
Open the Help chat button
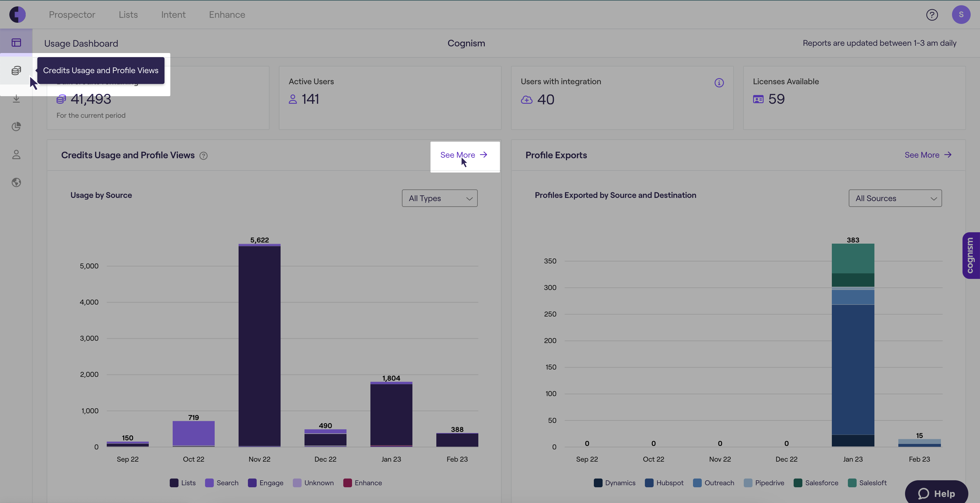click(x=936, y=493)
